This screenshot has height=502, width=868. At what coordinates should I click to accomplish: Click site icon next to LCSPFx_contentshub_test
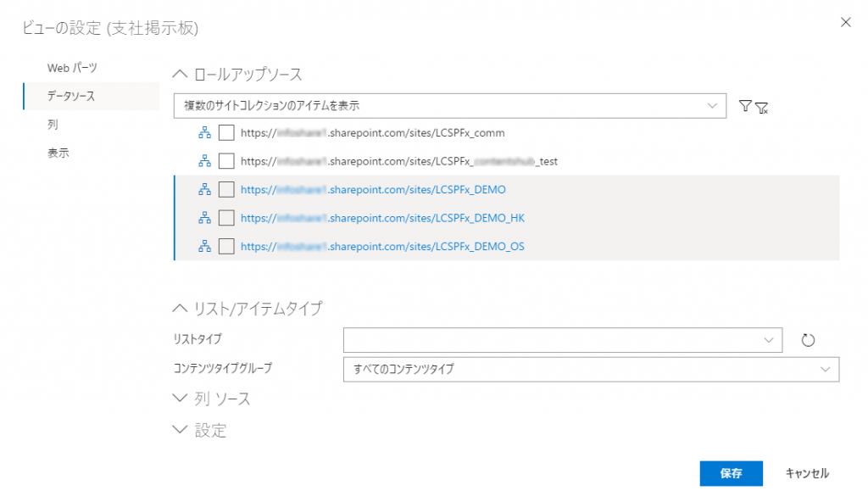tap(204, 161)
